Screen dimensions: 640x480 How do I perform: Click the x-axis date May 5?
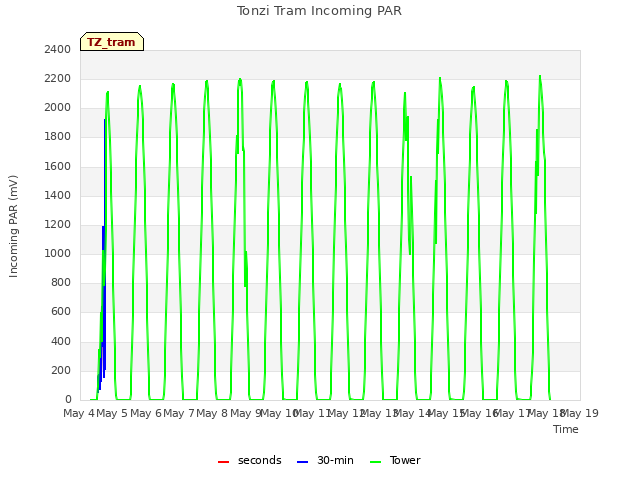click(x=112, y=413)
